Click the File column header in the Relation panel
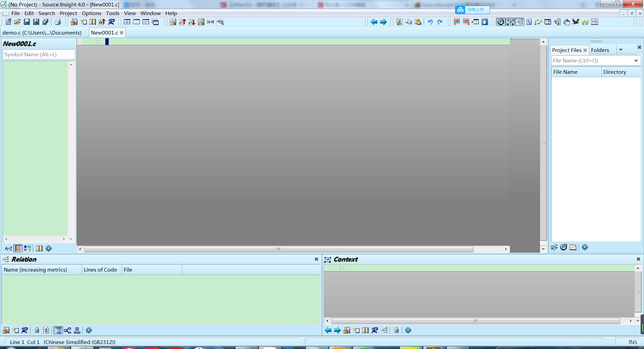 (152, 270)
